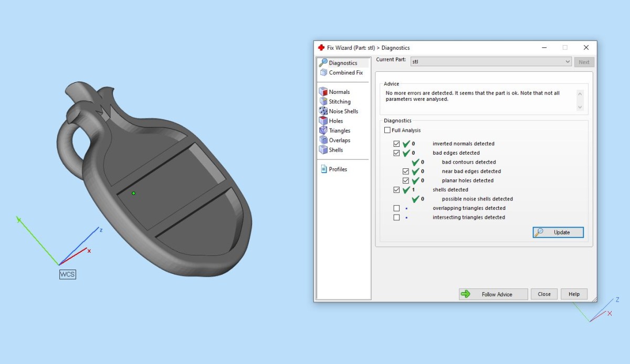Image resolution: width=630 pixels, height=364 pixels.
Task: Click the Update button
Action: click(x=558, y=232)
